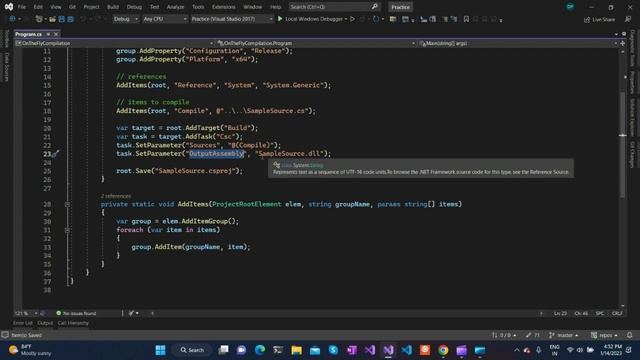This screenshot has height=360, width=640.
Task: Open the OnTheFlyCompilation.Program type navigation dropdown
Action: coord(316,43)
